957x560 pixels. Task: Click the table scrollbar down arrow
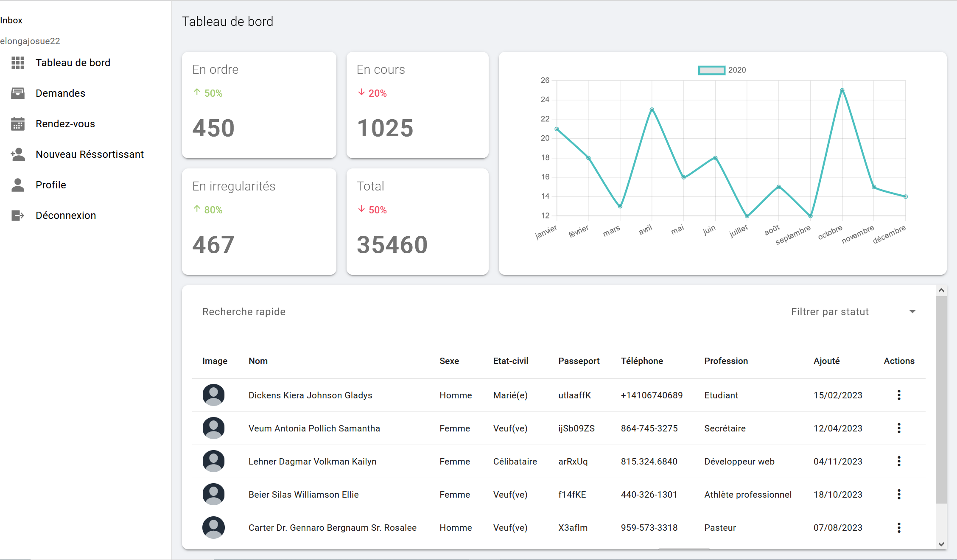click(x=941, y=544)
